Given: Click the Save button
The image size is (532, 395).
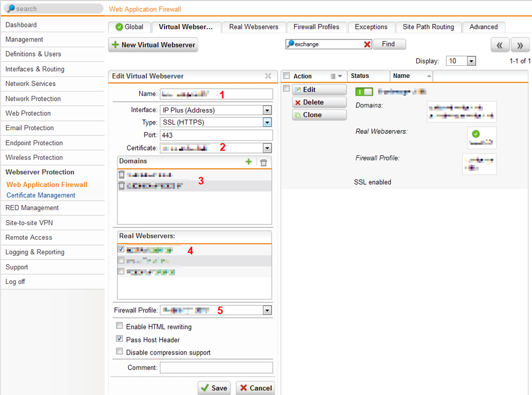Looking at the screenshot, I should [x=215, y=388].
